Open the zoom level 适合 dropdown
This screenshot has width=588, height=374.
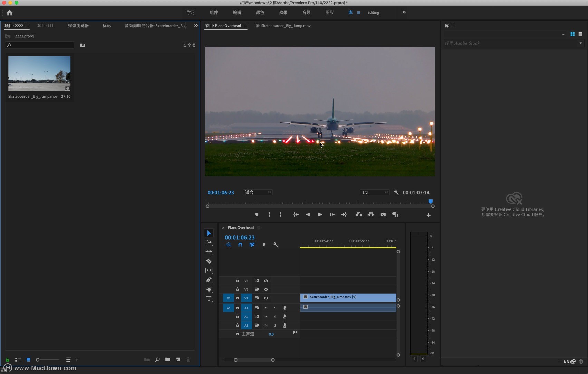pos(258,193)
